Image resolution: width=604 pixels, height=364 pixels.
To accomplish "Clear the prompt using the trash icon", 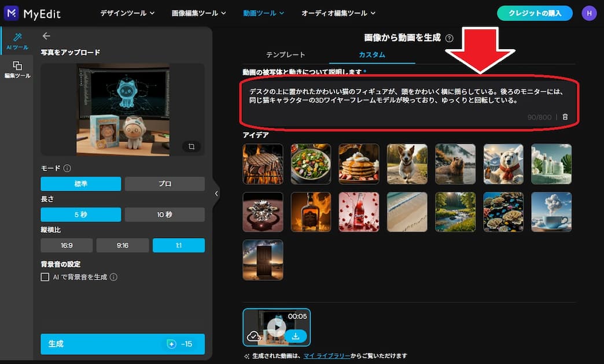I will pos(565,116).
